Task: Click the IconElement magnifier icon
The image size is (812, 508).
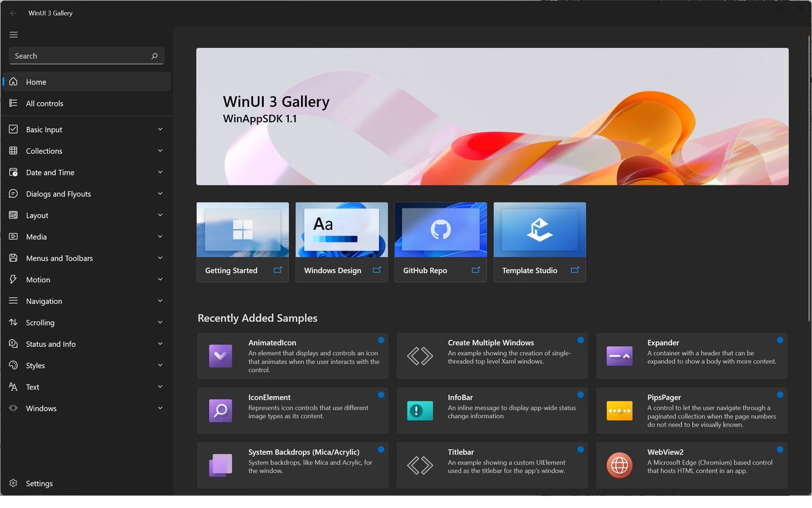Action: pyautogui.click(x=221, y=411)
